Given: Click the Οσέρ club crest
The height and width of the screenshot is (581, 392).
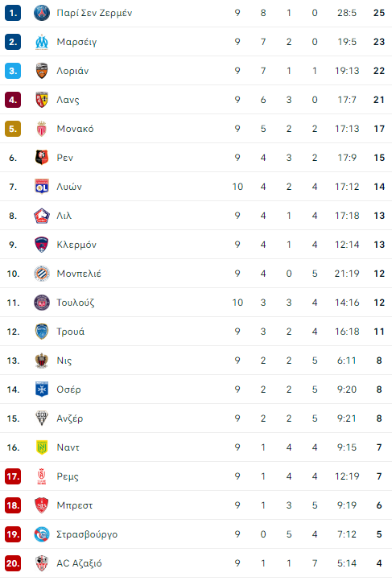Looking at the screenshot, I should coord(42,389).
